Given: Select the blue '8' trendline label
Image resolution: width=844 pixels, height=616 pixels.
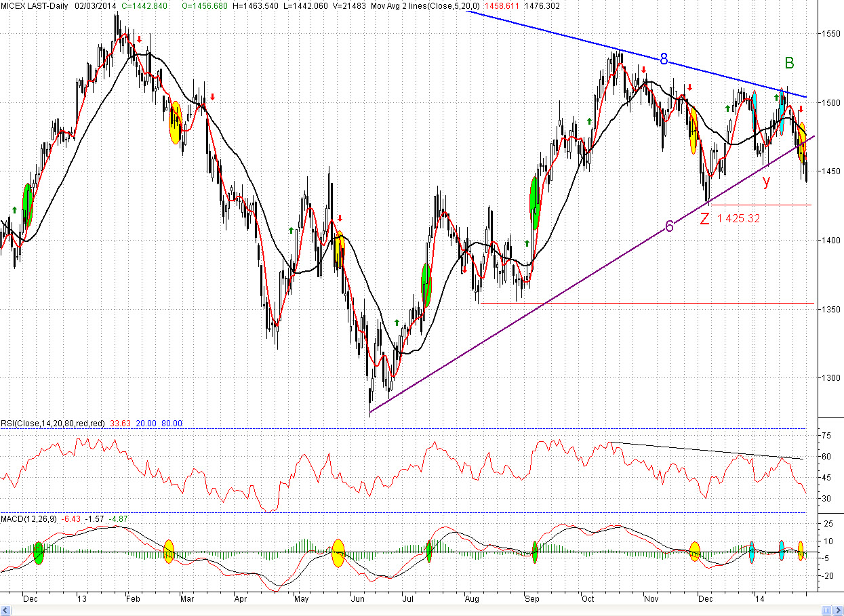Looking at the screenshot, I should (x=664, y=60).
